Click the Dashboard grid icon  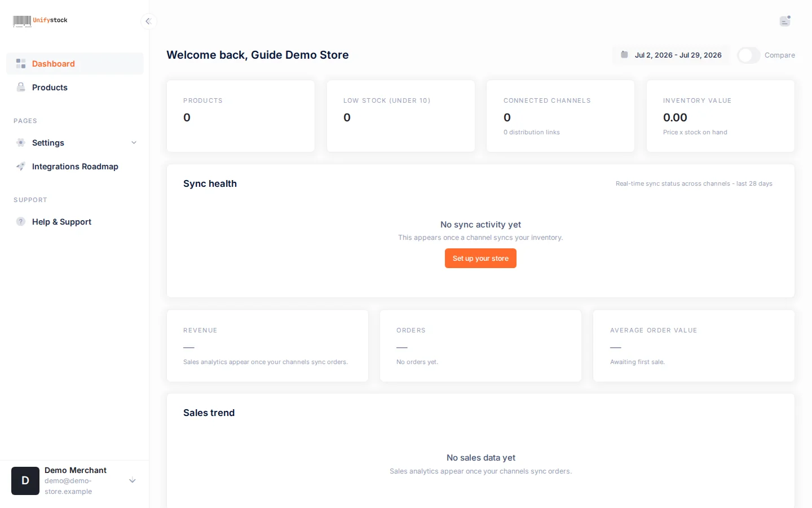coord(21,64)
